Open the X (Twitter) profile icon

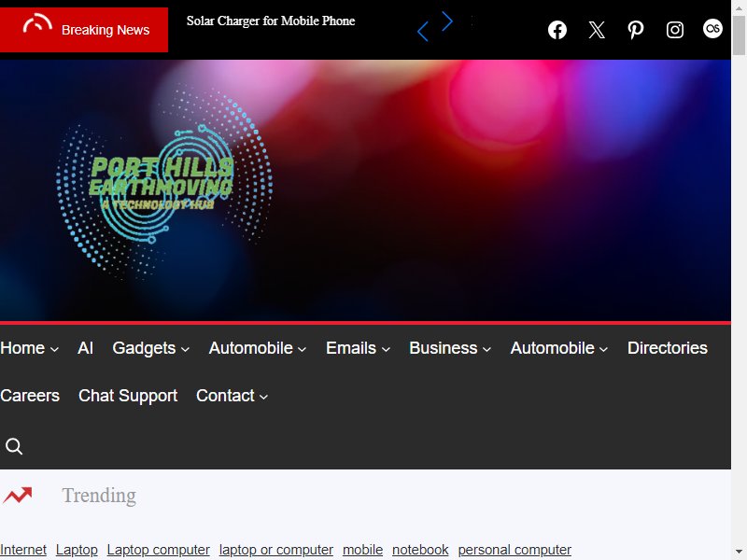(597, 30)
